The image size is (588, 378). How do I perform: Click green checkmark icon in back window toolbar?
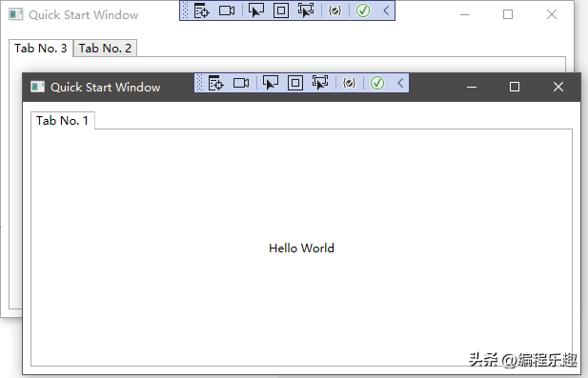click(x=363, y=10)
